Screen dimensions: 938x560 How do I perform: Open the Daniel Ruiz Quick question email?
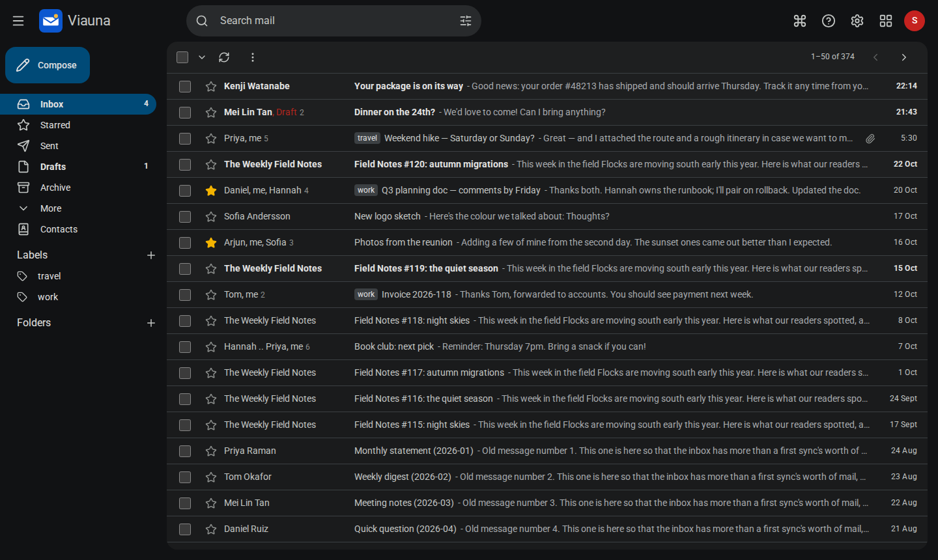[547, 529]
